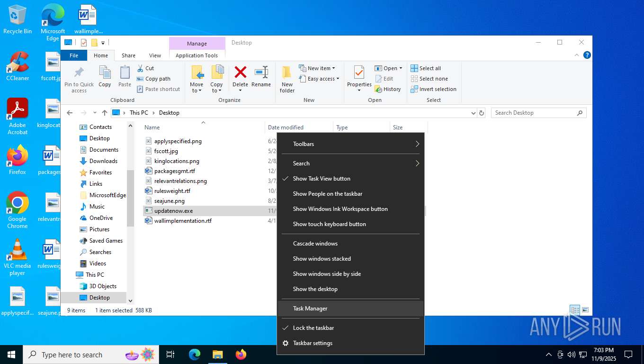Click taskbar Type here to search

click(x=91, y=355)
